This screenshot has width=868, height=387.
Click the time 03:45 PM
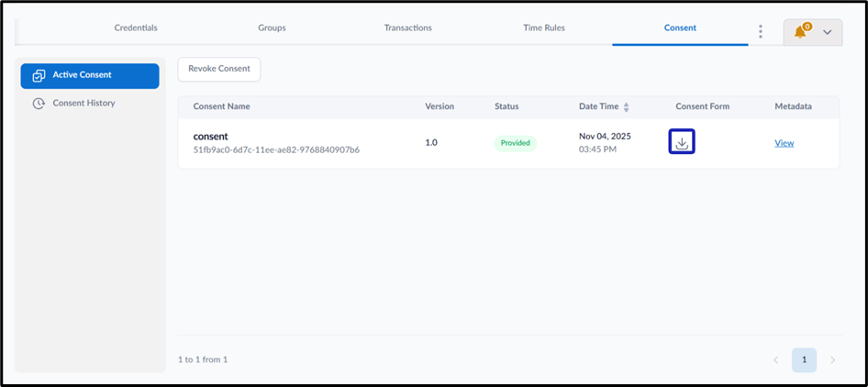click(597, 149)
